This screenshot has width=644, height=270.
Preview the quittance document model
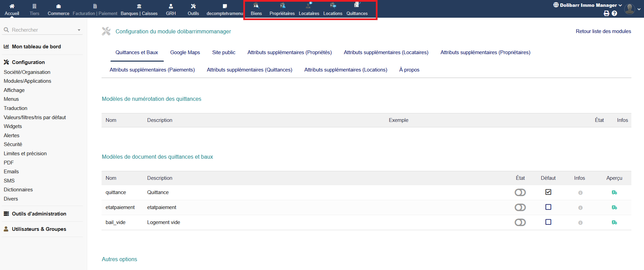[x=614, y=193]
